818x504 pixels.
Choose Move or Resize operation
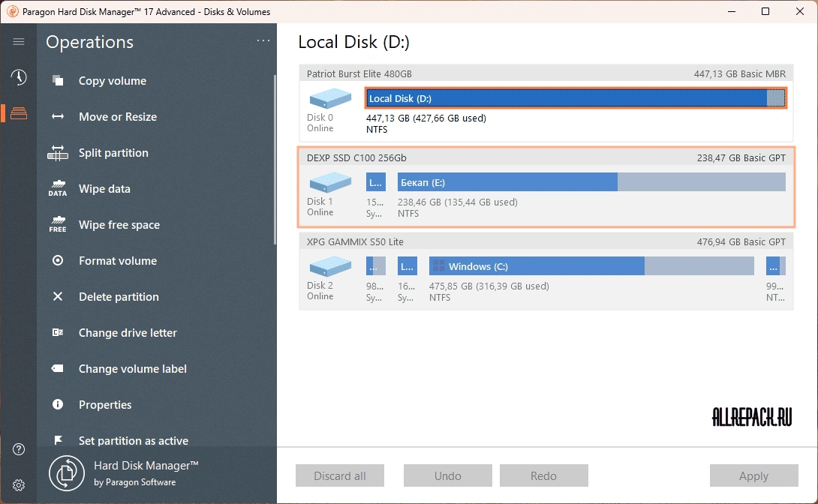118,117
